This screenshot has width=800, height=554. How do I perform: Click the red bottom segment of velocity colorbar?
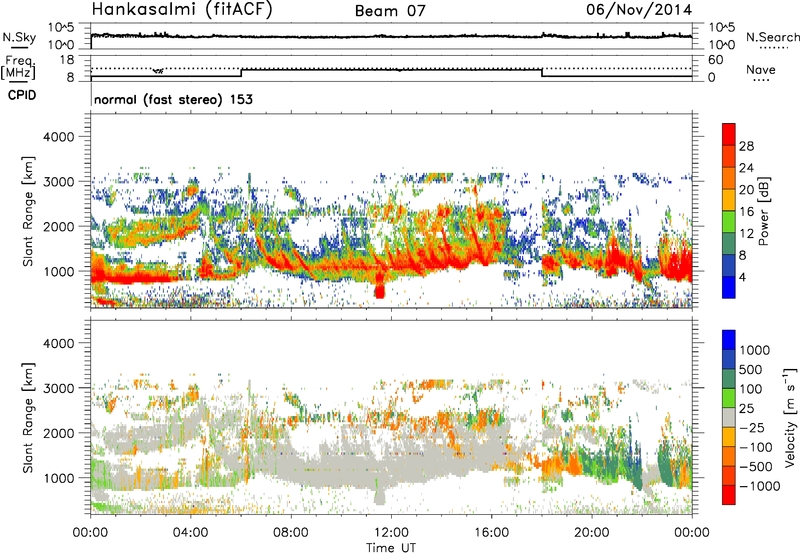pyautogui.click(x=729, y=495)
